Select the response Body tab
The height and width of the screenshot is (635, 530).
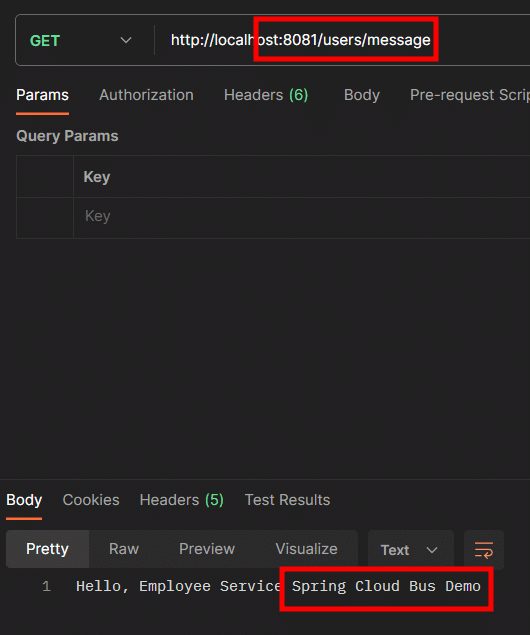24,500
